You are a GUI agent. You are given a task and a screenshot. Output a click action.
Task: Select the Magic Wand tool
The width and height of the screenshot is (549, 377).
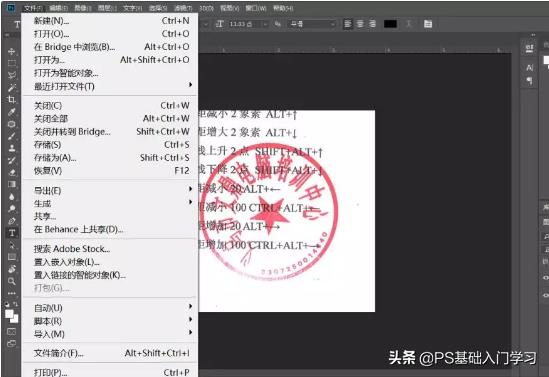(x=12, y=87)
